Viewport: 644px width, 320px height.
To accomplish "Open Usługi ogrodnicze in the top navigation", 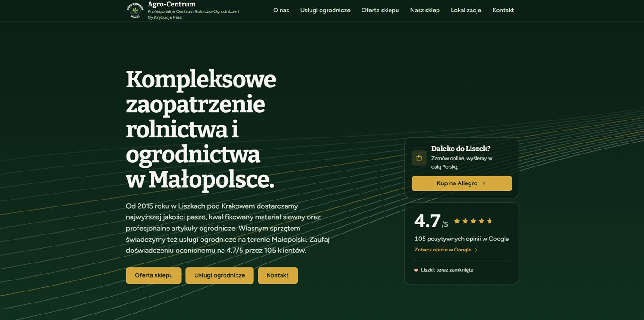I will [325, 10].
